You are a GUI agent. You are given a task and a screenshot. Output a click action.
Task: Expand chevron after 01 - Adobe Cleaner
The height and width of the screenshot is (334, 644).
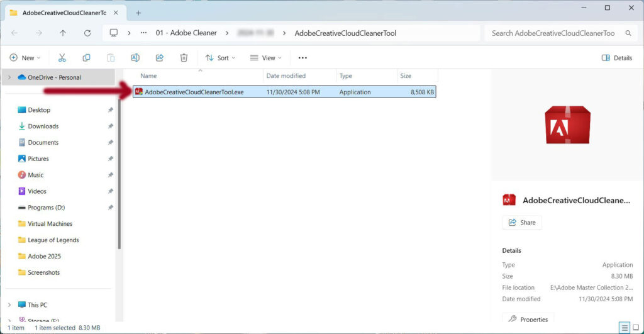point(227,33)
